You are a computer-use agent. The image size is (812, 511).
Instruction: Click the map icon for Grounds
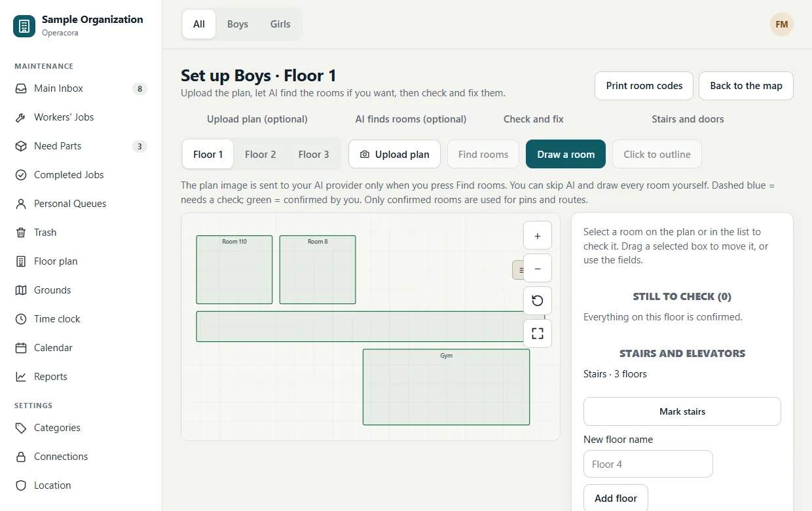pyautogui.click(x=21, y=290)
